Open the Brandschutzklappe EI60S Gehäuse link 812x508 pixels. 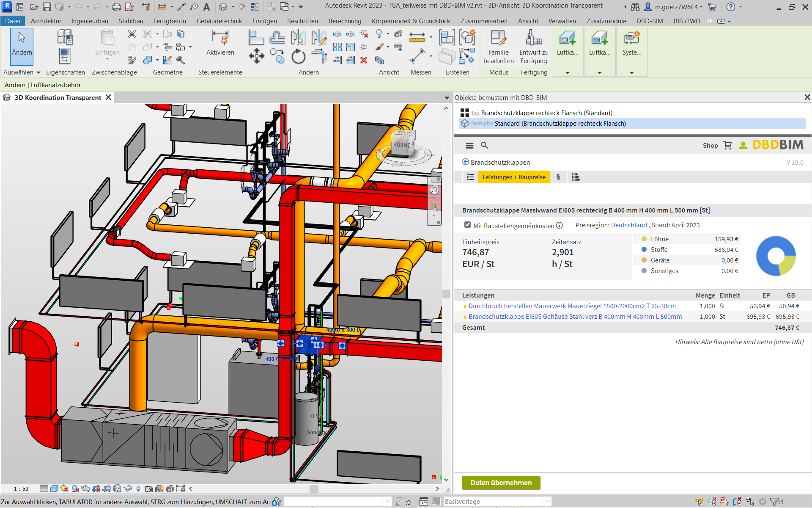click(x=575, y=317)
